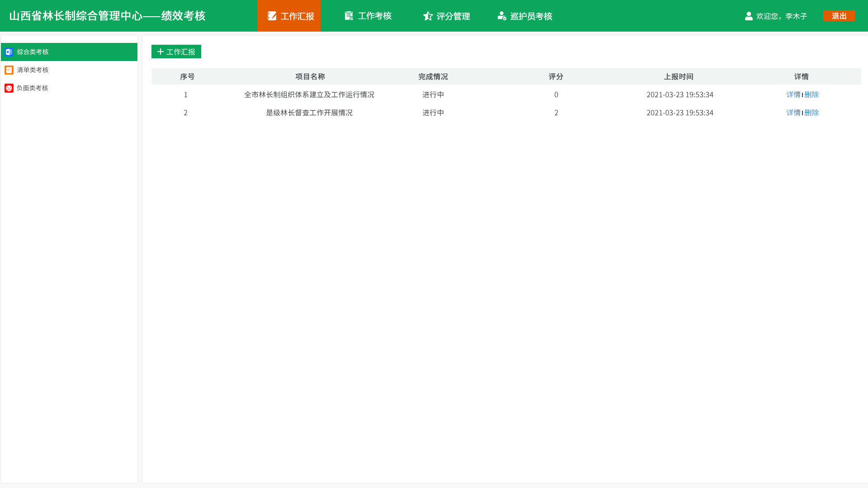This screenshot has width=868, height=488.
Task: Open 详情 for row 1
Action: [x=793, y=94]
